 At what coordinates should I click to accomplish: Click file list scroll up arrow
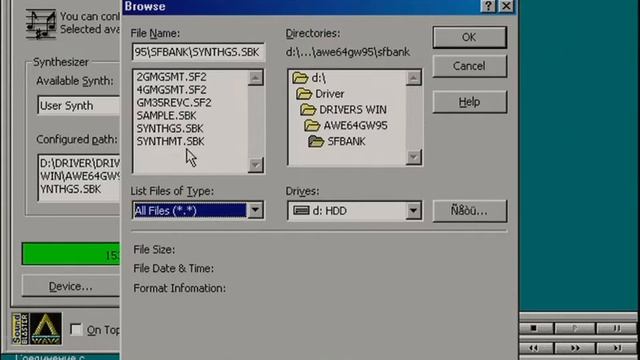point(256,78)
